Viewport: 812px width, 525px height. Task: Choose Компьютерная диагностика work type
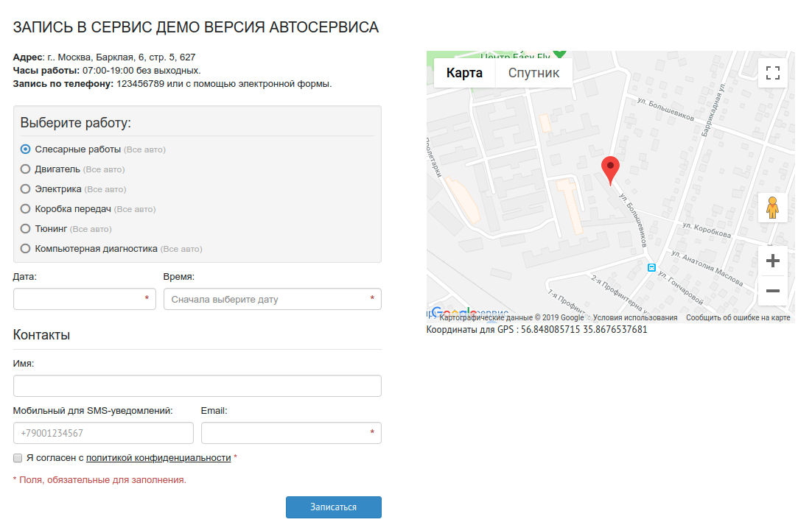[x=26, y=249]
